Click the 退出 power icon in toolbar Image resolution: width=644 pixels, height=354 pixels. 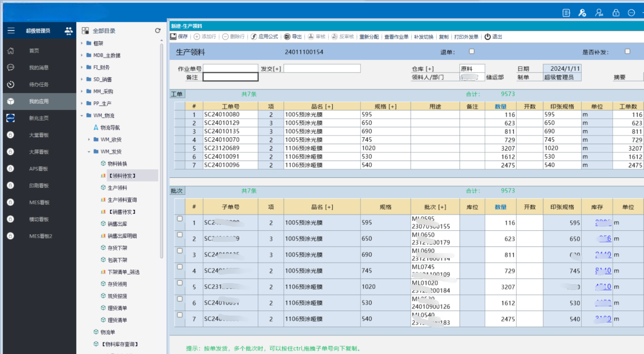point(488,37)
